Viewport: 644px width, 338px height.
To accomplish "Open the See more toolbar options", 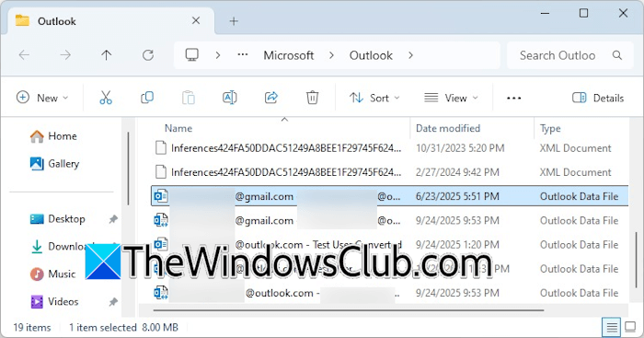I will point(513,98).
